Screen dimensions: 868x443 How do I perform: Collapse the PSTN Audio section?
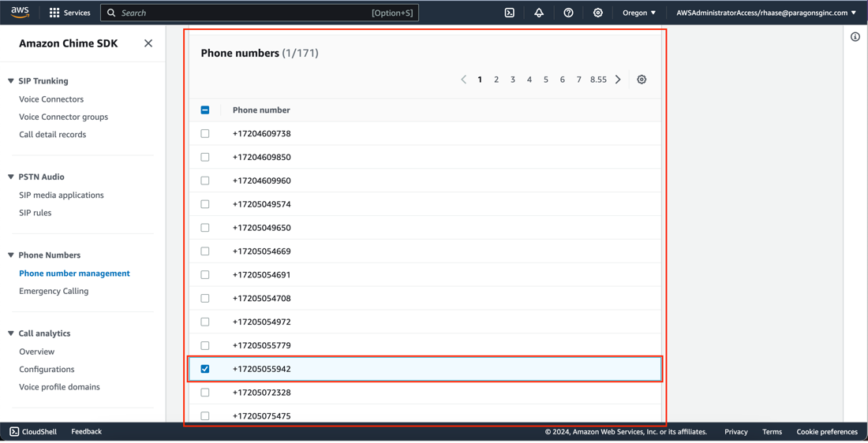10,177
